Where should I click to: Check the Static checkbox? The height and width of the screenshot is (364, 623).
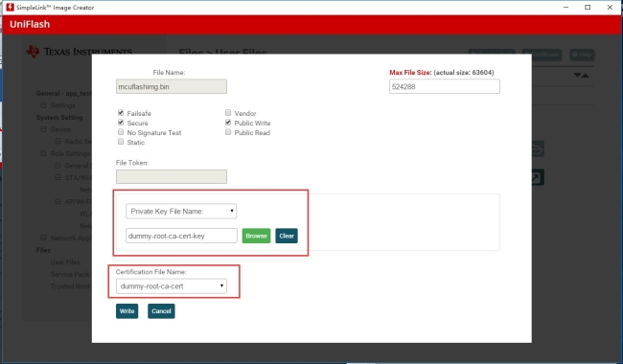pyautogui.click(x=121, y=142)
